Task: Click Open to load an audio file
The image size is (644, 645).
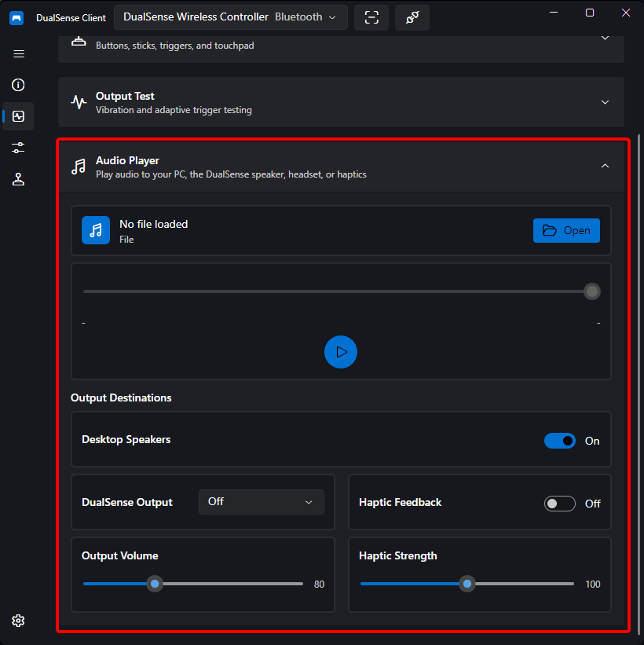Action: [566, 230]
